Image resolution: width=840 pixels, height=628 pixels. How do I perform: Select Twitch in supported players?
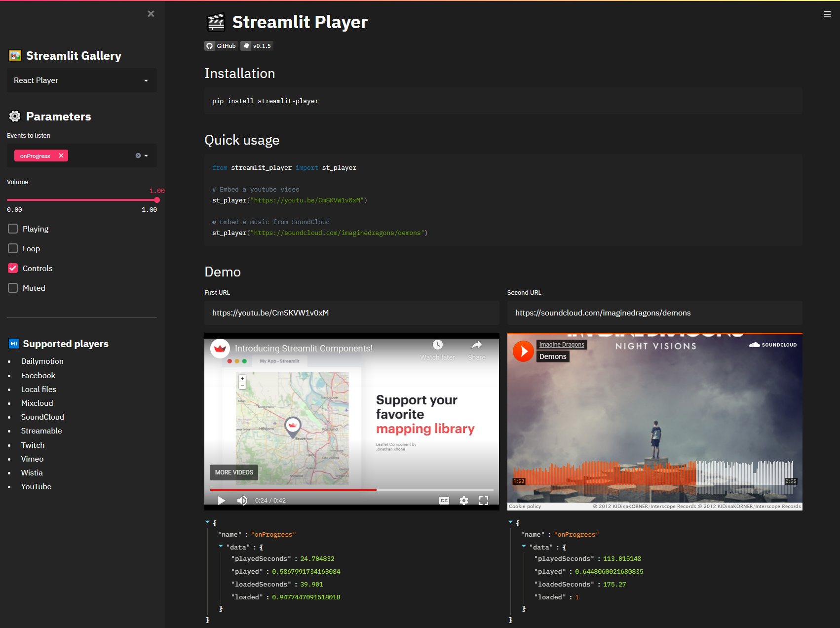pyautogui.click(x=33, y=445)
